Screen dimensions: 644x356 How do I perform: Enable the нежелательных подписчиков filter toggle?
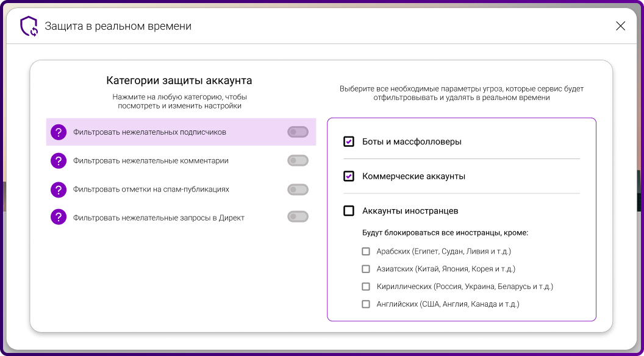pyautogui.click(x=298, y=132)
